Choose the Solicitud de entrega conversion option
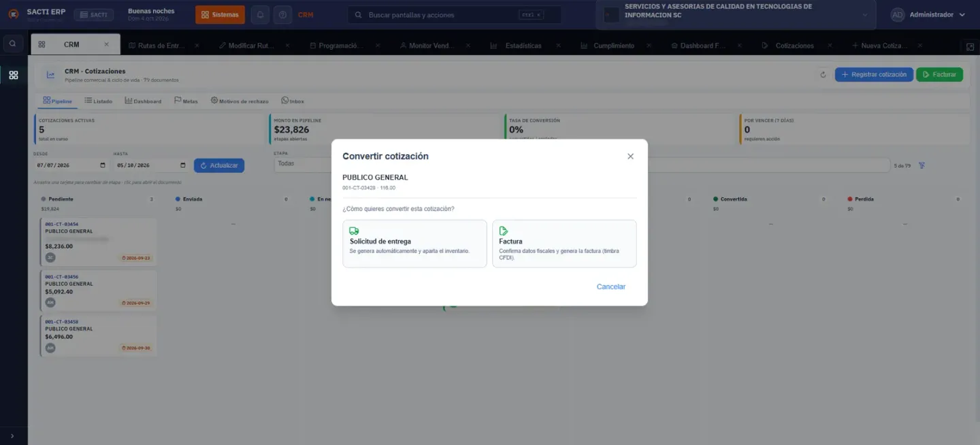 tap(414, 244)
